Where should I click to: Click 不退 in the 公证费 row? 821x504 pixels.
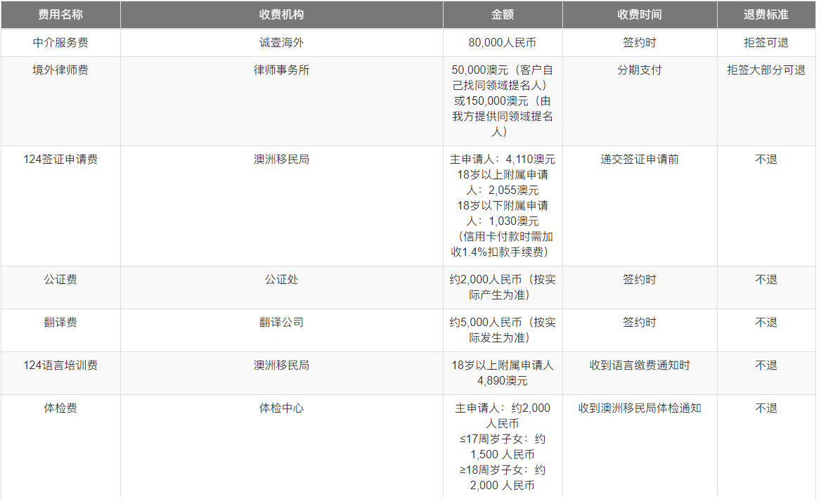tap(766, 287)
